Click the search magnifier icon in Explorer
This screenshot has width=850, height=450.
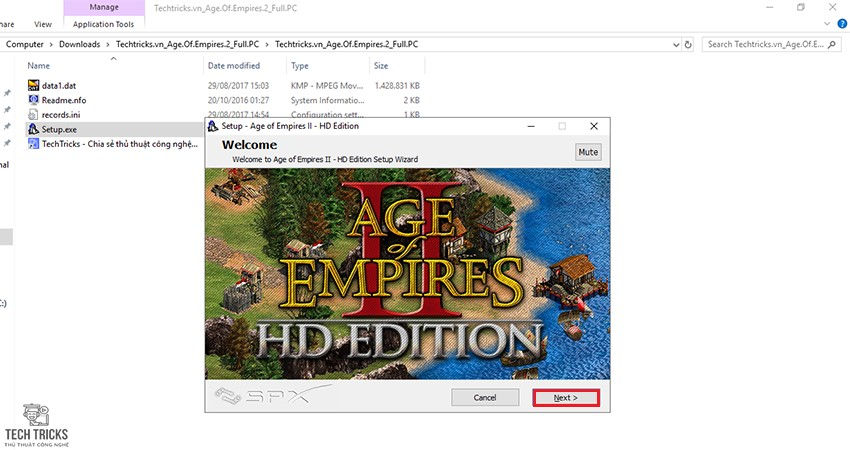[x=832, y=44]
